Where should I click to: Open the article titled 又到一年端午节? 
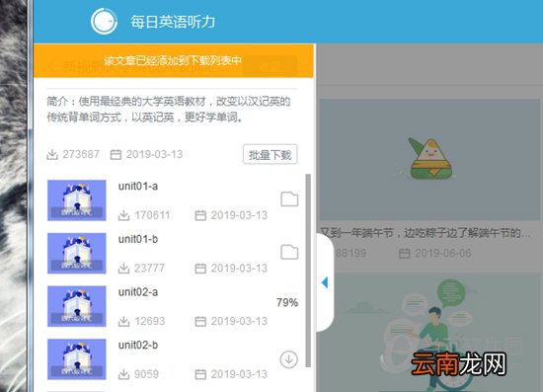tap(425, 233)
